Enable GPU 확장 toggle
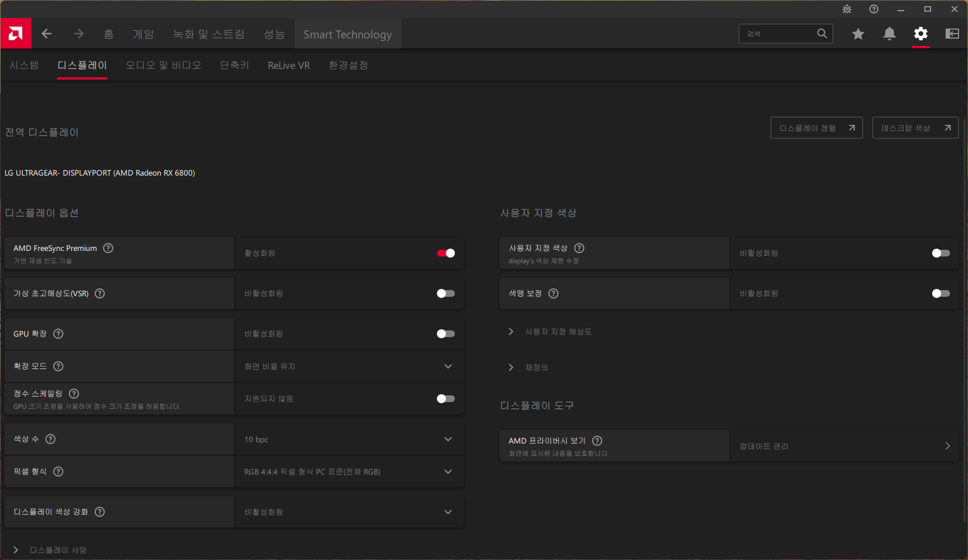 (446, 334)
